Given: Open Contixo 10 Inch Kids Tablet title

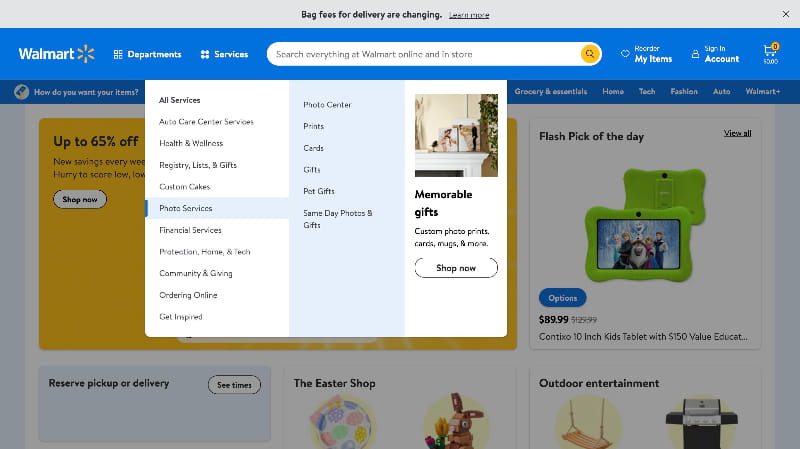Looking at the screenshot, I should 643,337.
